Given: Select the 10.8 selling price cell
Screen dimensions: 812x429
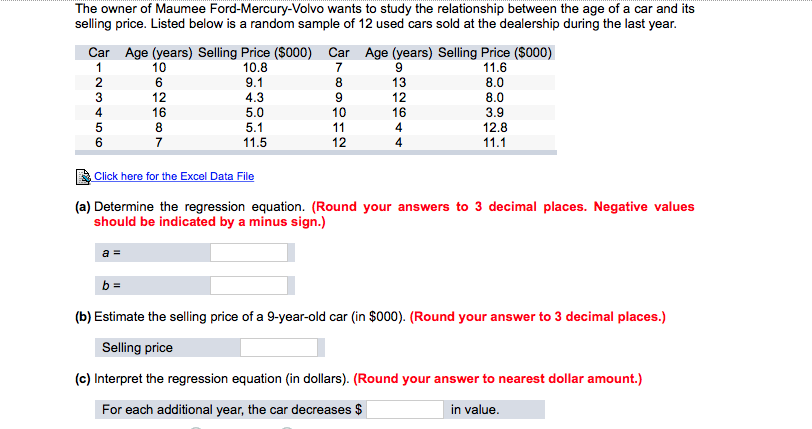Looking at the screenshot, I should click(255, 68).
